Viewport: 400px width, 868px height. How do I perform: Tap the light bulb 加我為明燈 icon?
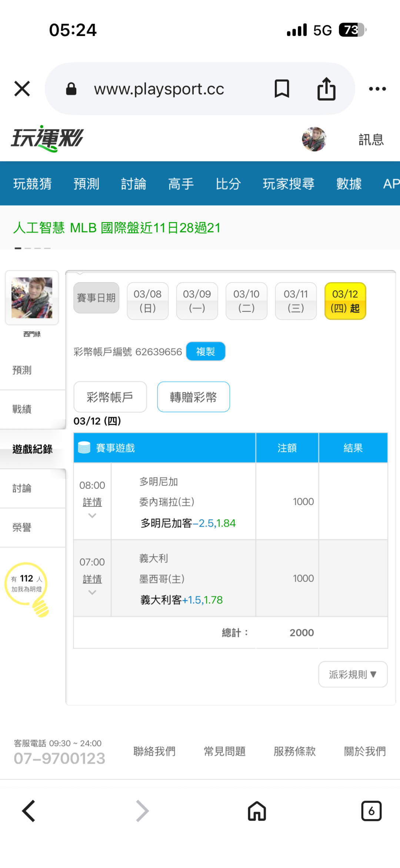(x=27, y=588)
